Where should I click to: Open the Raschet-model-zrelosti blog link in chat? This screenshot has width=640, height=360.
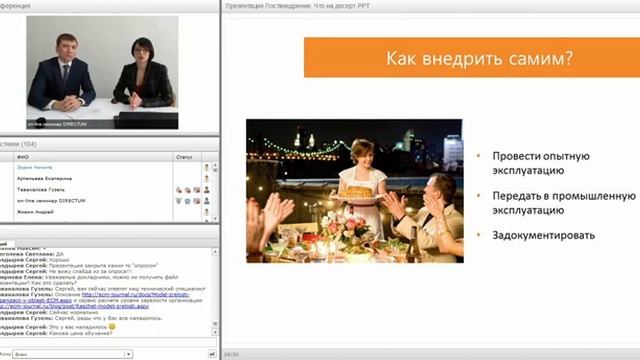pos(74,306)
